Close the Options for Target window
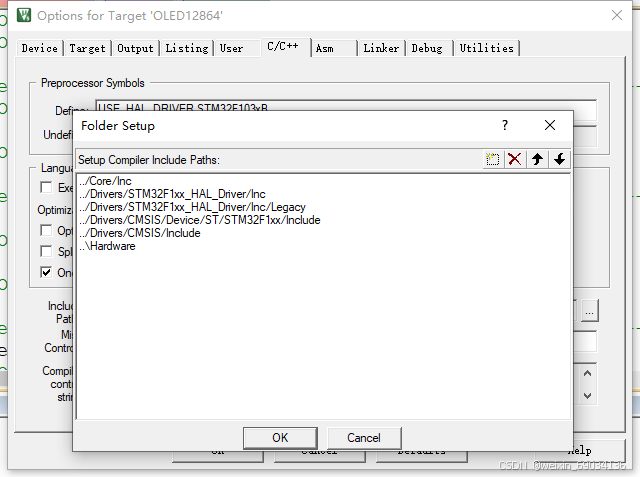This screenshot has width=640, height=477. coord(617,16)
